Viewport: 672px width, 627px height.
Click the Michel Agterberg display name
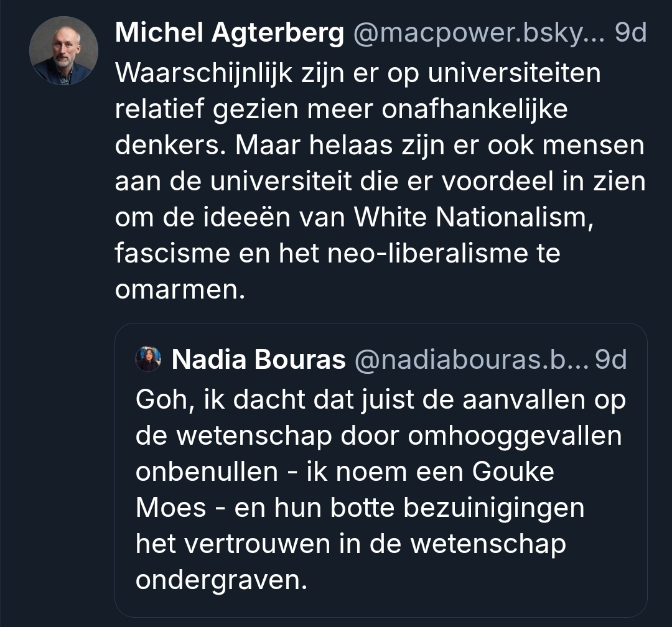pos(229,34)
